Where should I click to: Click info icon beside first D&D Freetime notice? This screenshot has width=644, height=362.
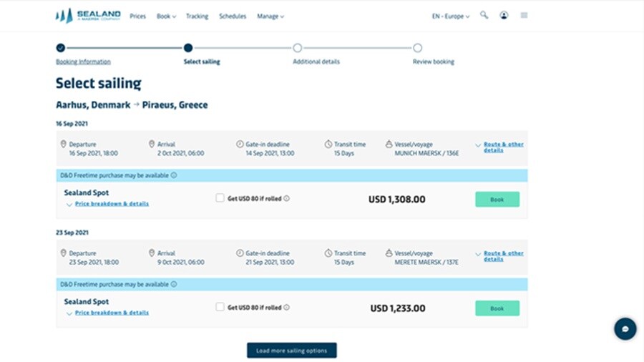point(174,175)
